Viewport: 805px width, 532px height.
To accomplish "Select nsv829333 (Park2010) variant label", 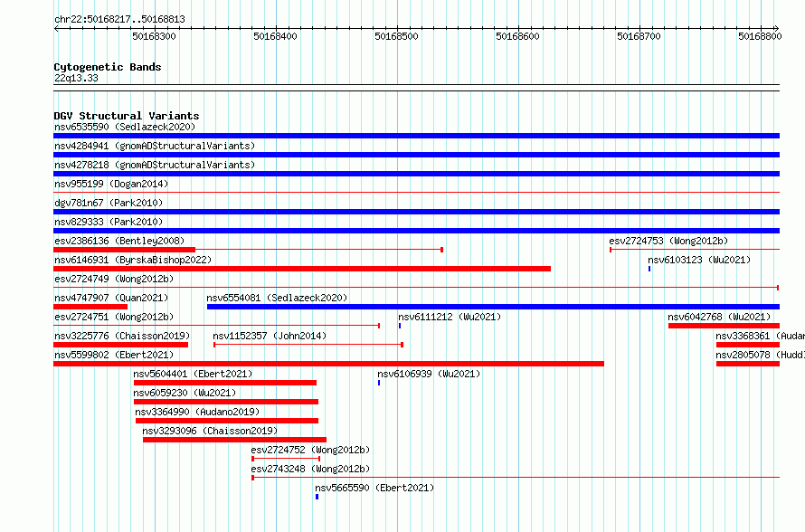I will click(x=109, y=222).
